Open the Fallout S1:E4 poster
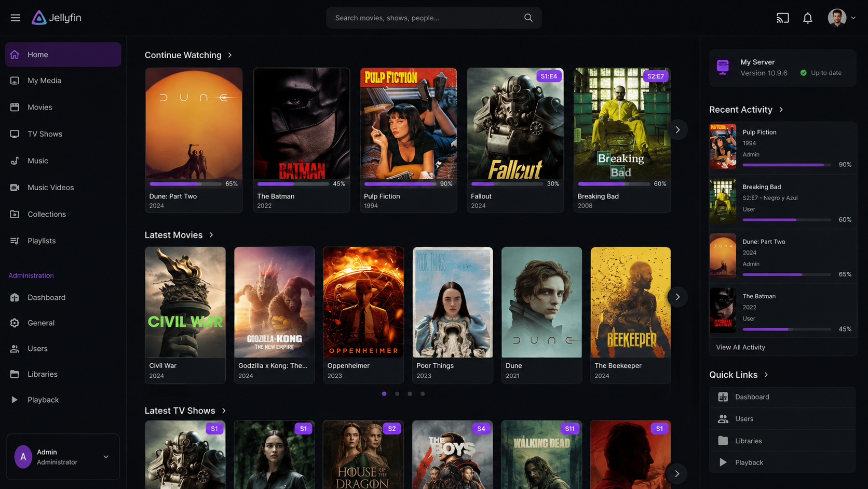This screenshot has height=489, width=868. (516, 124)
